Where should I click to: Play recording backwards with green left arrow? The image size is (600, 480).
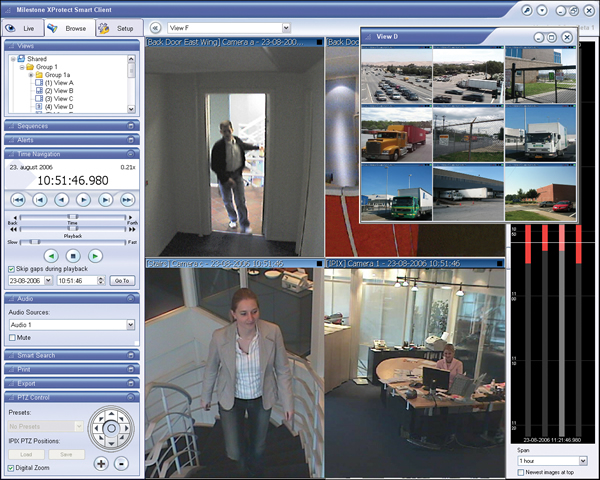coord(51,256)
